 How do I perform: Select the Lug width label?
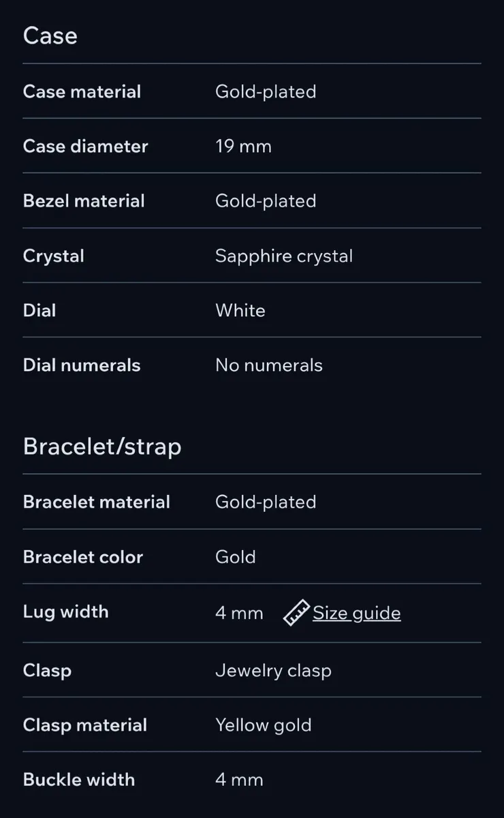(65, 611)
